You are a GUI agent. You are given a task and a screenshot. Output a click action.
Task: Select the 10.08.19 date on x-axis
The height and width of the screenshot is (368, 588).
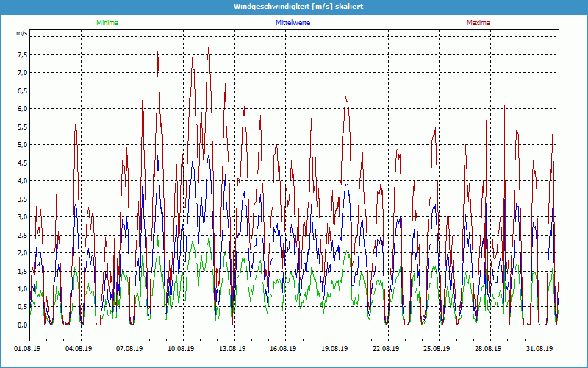coord(180,350)
